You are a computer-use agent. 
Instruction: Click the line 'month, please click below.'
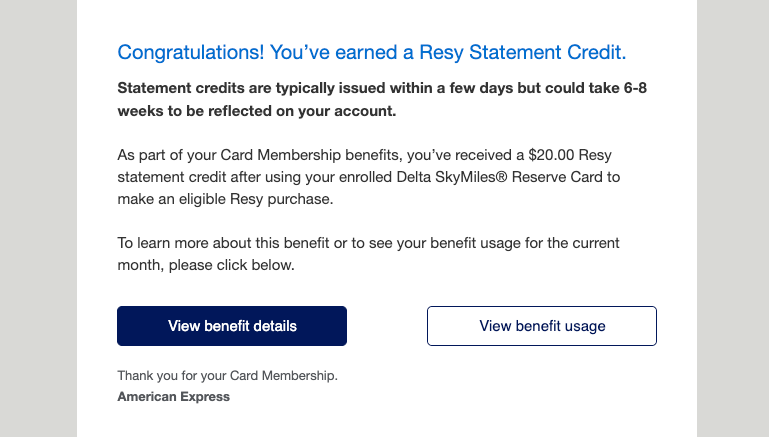pos(206,265)
